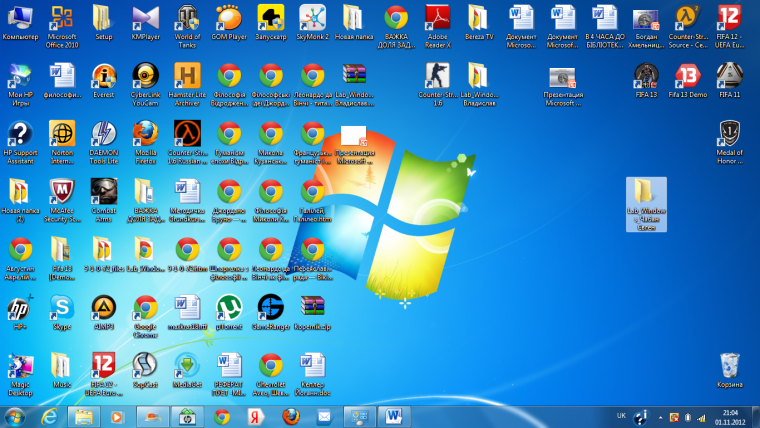760x428 pixels.
Task: Open Hamster Lite Archiver icon
Action: coord(187,76)
